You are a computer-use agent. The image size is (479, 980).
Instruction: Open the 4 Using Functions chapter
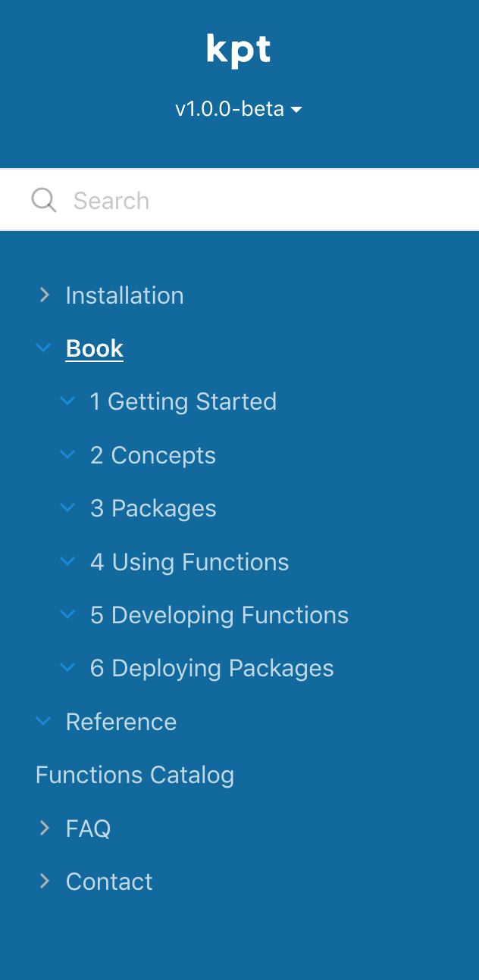[x=189, y=561]
